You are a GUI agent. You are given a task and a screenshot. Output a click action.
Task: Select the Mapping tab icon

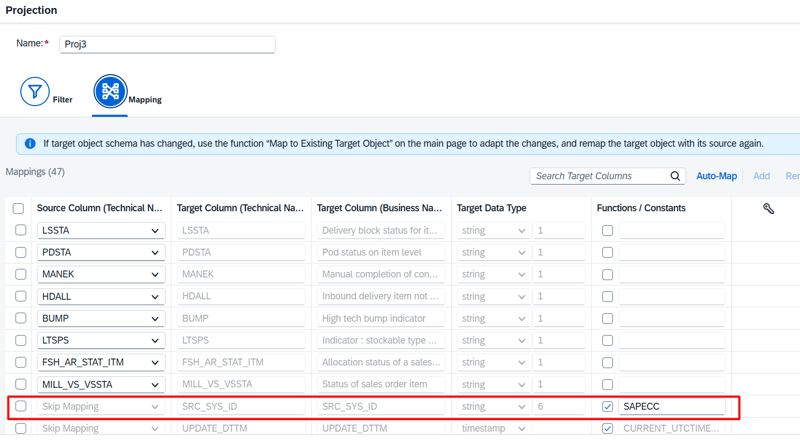point(110,91)
